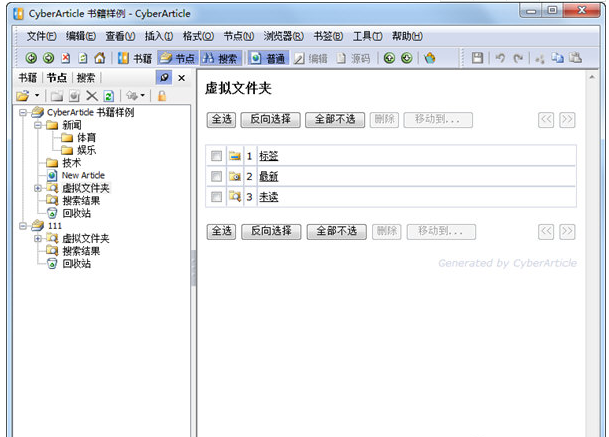Switch to the 搜索 sidebar tab
The image size is (609, 437).
[x=86, y=77]
